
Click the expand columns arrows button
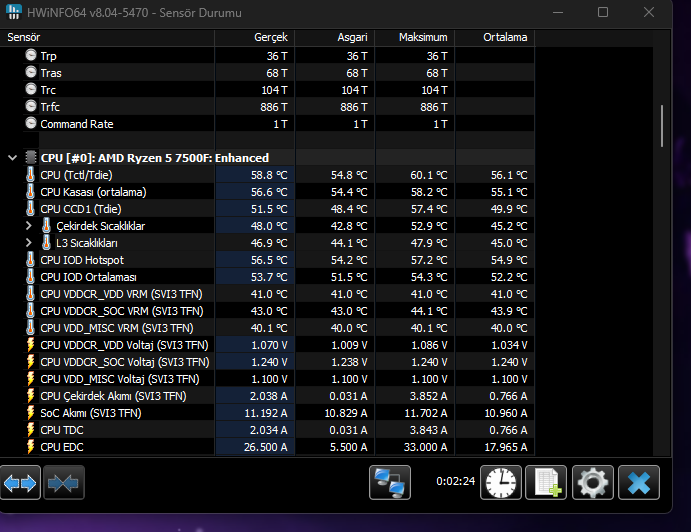[20, 483]
